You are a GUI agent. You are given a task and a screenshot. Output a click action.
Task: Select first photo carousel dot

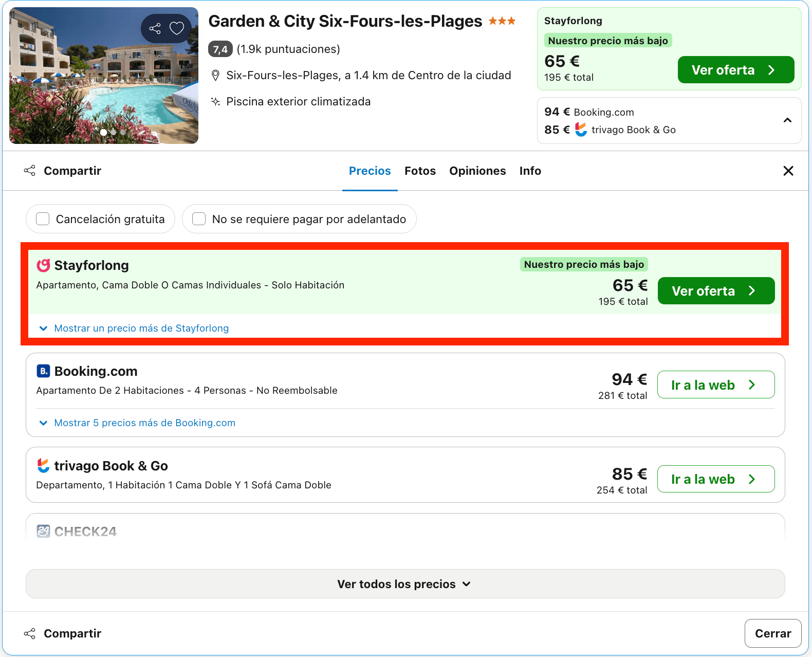(104, 132)
